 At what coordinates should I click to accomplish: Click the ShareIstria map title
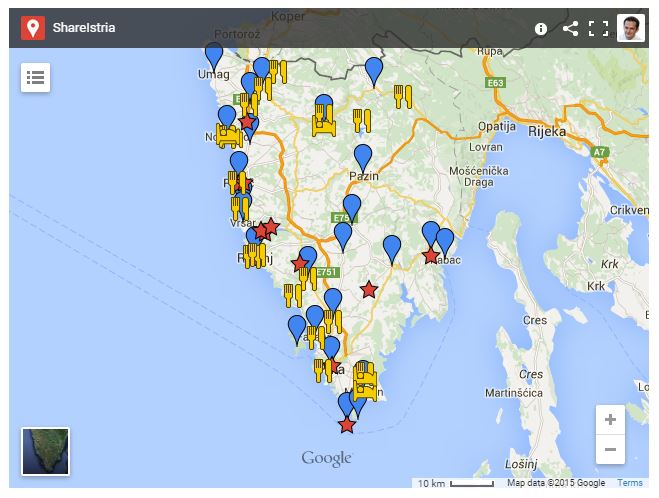pos(84,28)
